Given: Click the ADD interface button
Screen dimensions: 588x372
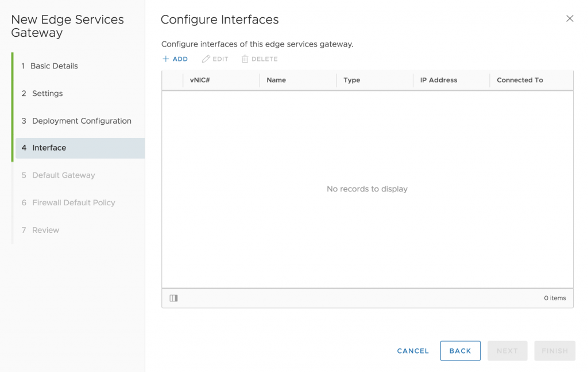Looking at the screenshot, I should 175,59.
